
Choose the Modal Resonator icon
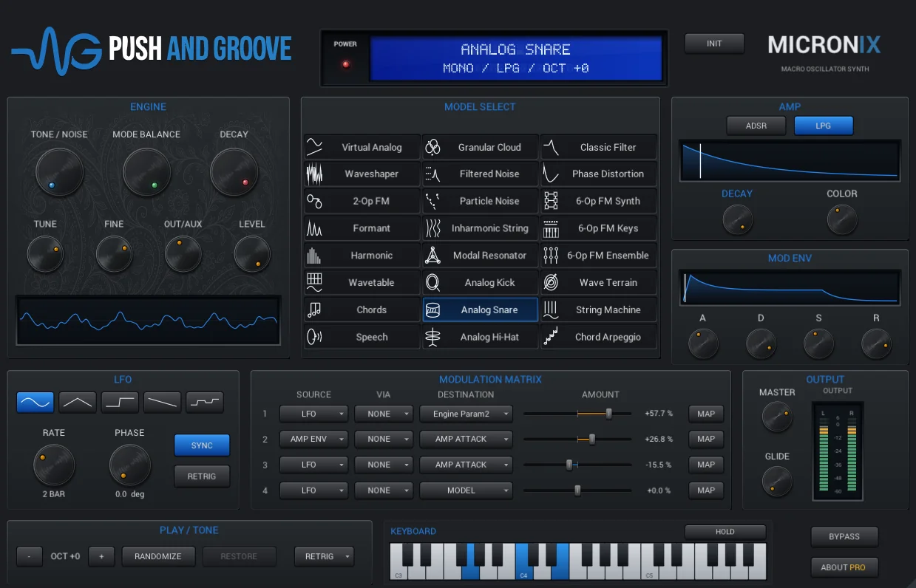click(432, 256)
